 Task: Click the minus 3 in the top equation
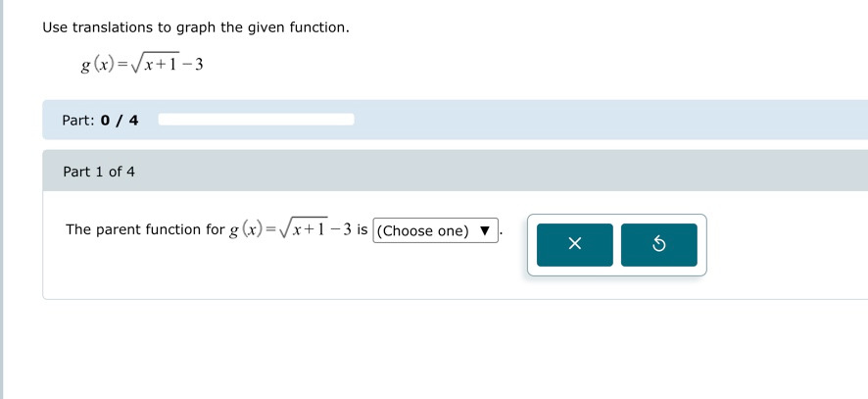(193, 65)
